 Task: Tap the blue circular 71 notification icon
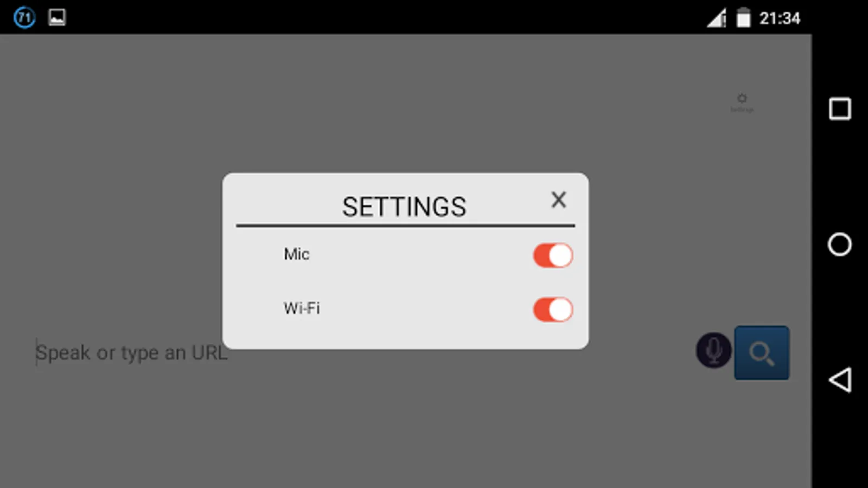coord(24,17)
